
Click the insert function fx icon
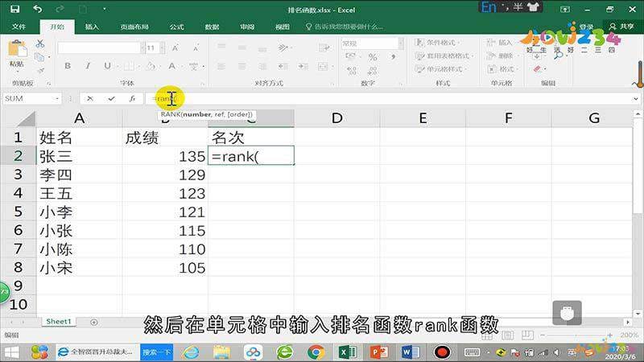pos(132,98)
